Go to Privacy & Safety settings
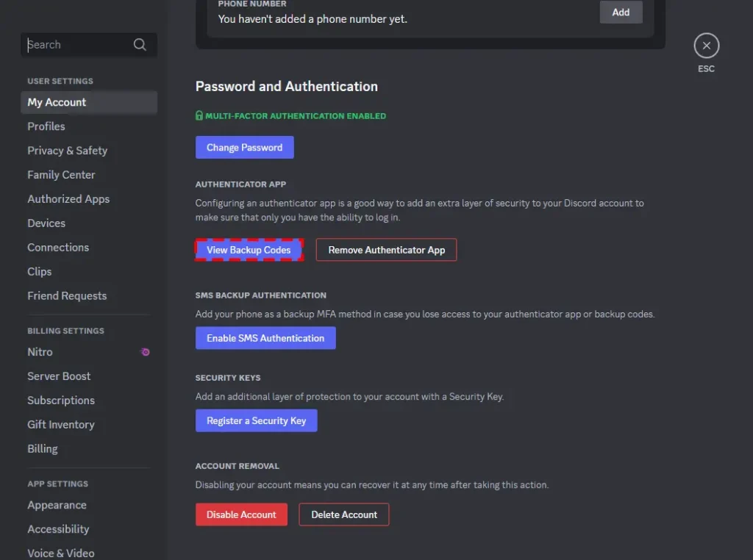Viewport: 753px width, 560px height. [x=68, y=151]
